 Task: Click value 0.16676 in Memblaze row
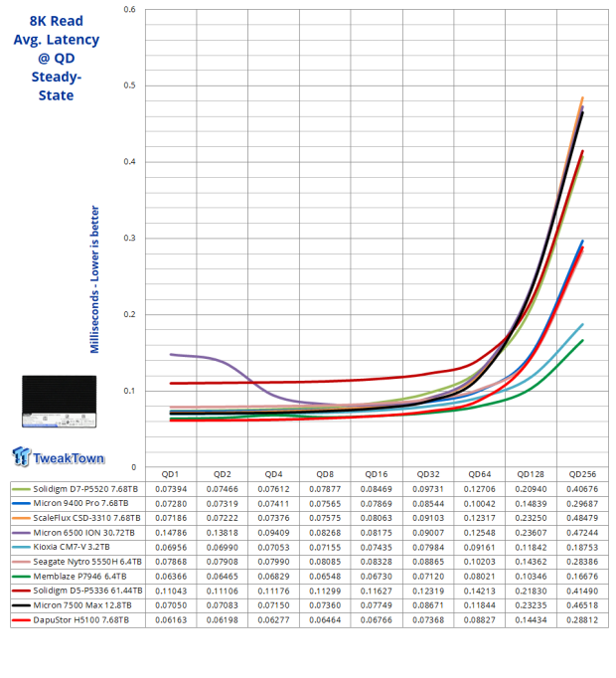pos(582,577)
